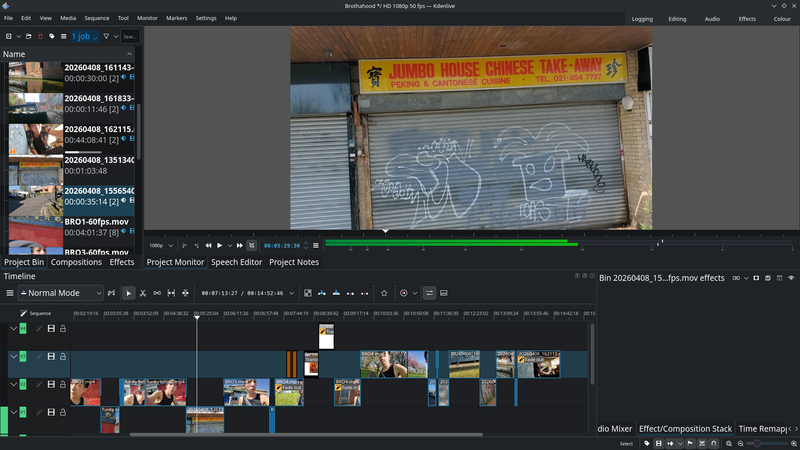Open the Sequence menu
This screenshot has width=800, height=450.
(x=96, y=18)
